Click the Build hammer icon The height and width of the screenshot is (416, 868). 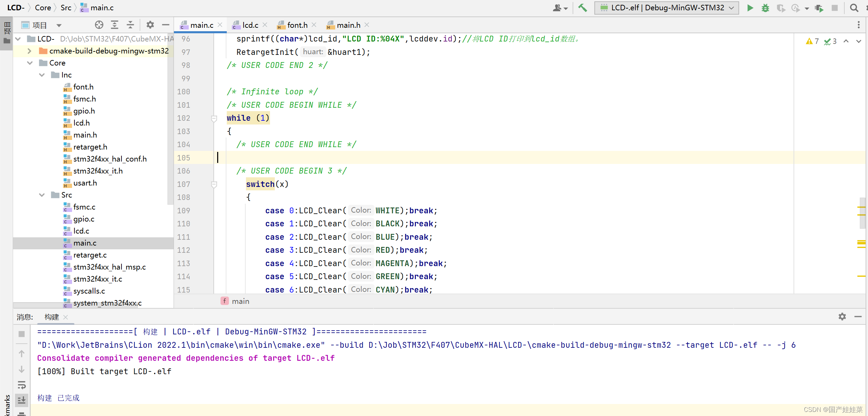pyautogui.click(x=582, y=8)
